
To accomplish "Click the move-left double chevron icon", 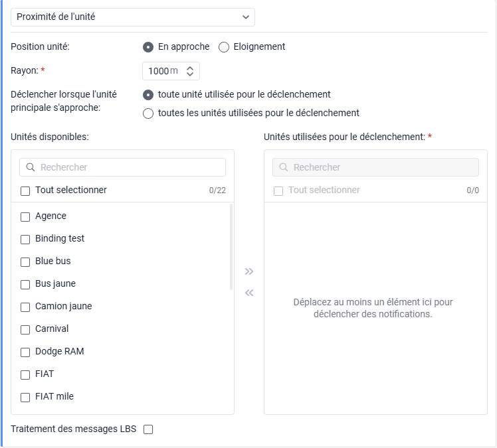I will 249,293.
